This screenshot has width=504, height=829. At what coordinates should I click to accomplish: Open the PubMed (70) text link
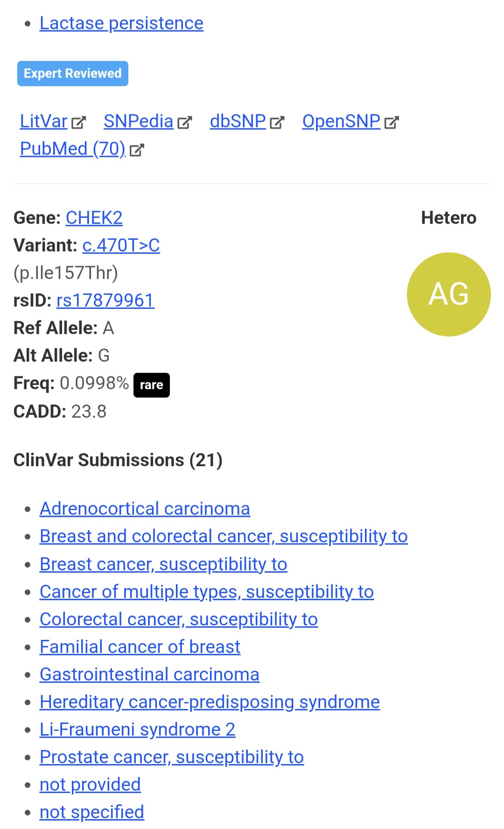pos(72,149)
